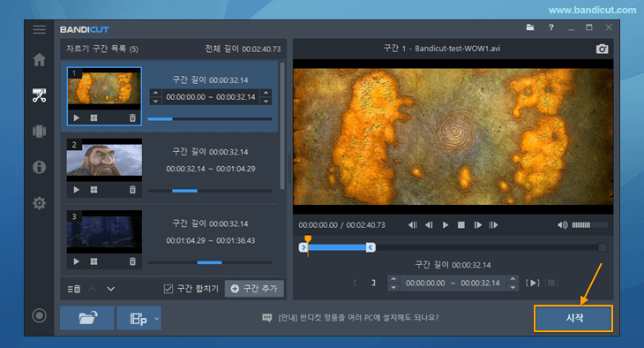
Task: Step forward one frame in player
Action: coord(477,225)
